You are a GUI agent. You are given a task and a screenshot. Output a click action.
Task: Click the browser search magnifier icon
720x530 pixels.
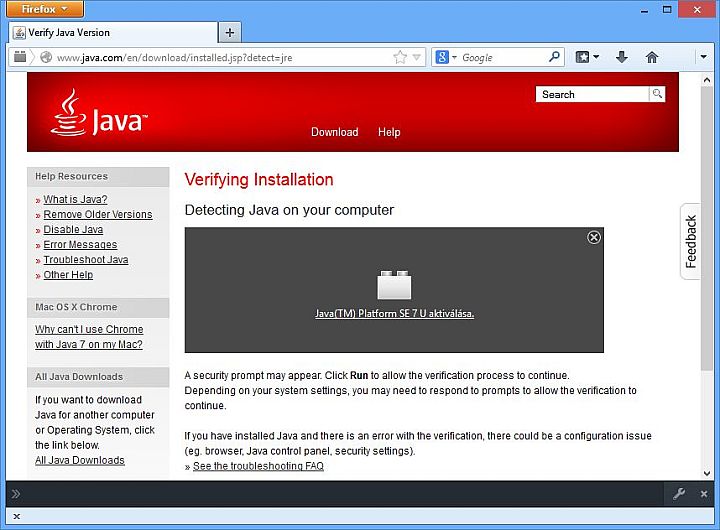pyautogui.click(x=554, y=57)
